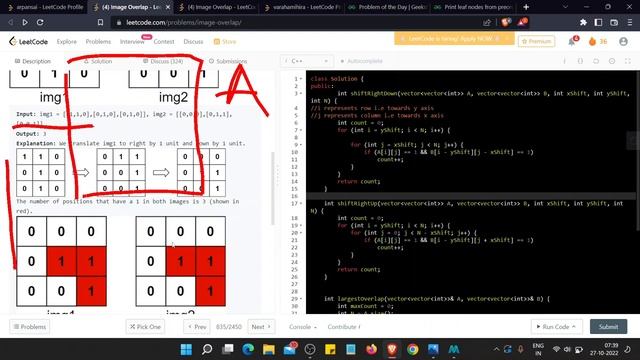This screenshot has width=640, height=360.
Task: Open browser extensions puzzle icon
Action: (583, 22)
